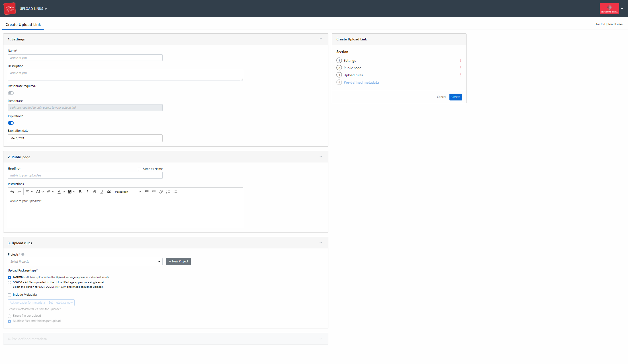Select the Sealed upload package type

9,283
